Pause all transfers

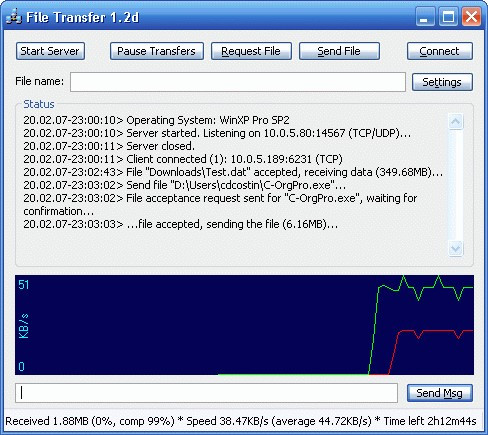[157, 51]
